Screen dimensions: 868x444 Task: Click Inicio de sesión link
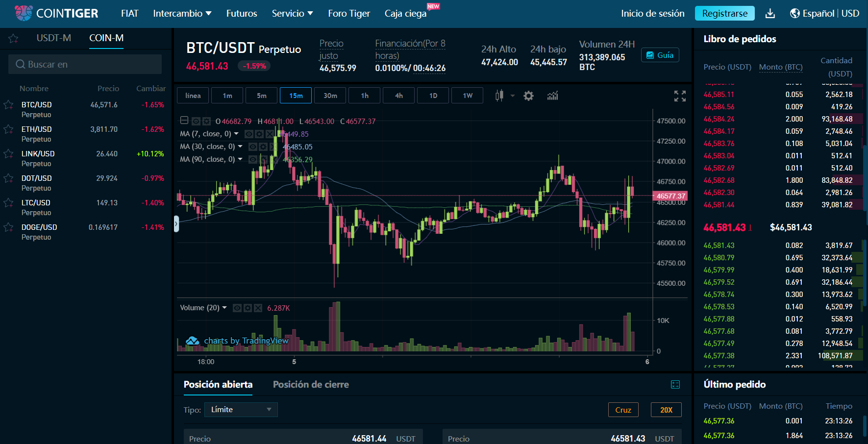(653, 13)
